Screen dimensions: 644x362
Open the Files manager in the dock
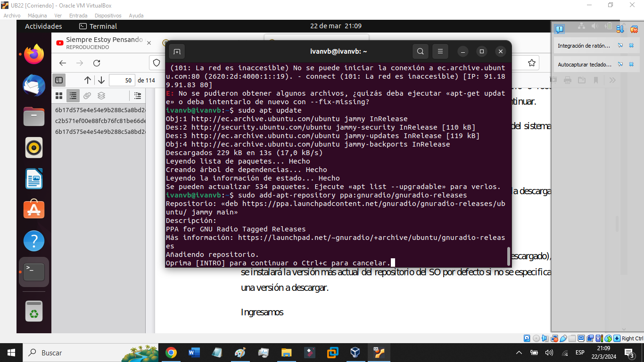coord(34,117)
